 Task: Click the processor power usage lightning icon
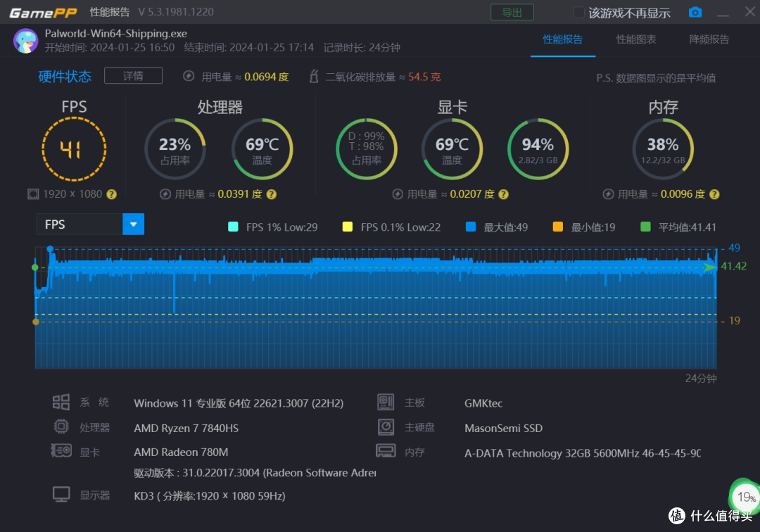pos(165,194)
